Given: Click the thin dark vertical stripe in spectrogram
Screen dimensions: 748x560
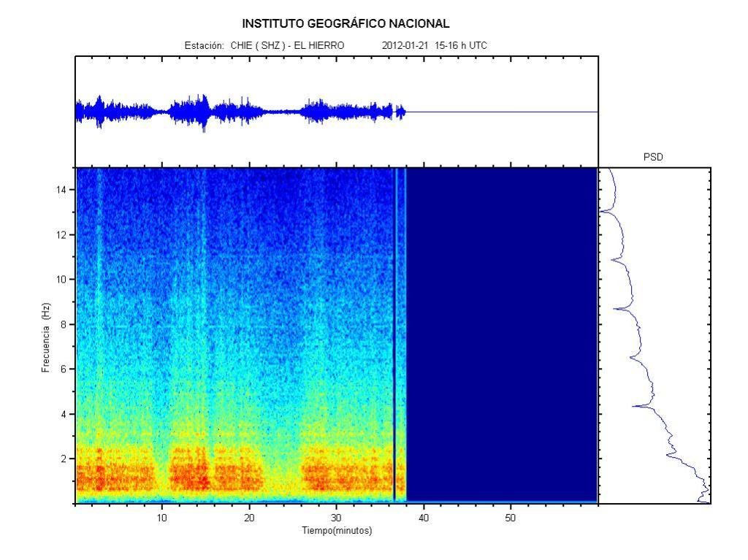Looking at the screenshot, I should (394, 332).
